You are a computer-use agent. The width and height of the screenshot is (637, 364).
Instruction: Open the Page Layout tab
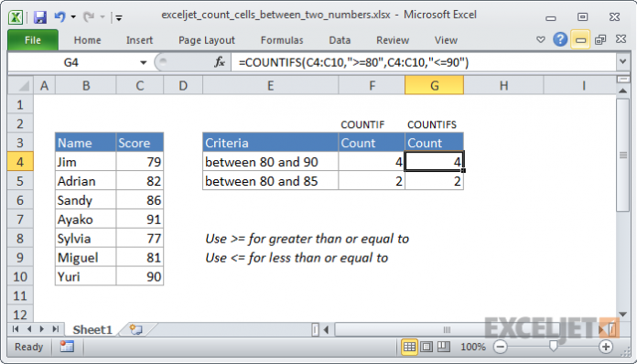pyautogui.click(x=207, y=40)
